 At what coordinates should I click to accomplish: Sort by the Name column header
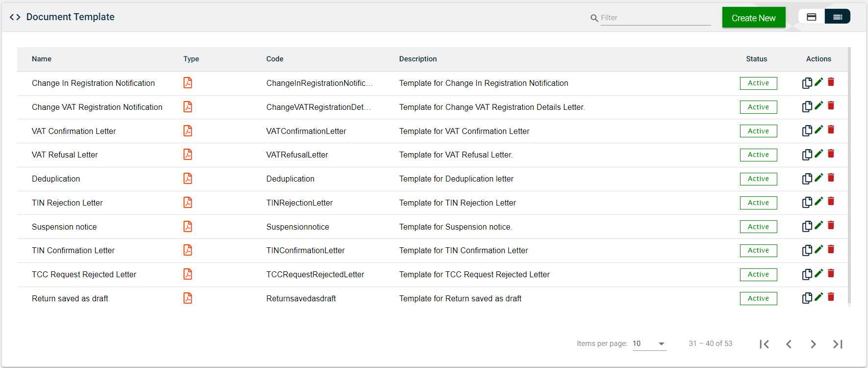[x=42, y=59]
